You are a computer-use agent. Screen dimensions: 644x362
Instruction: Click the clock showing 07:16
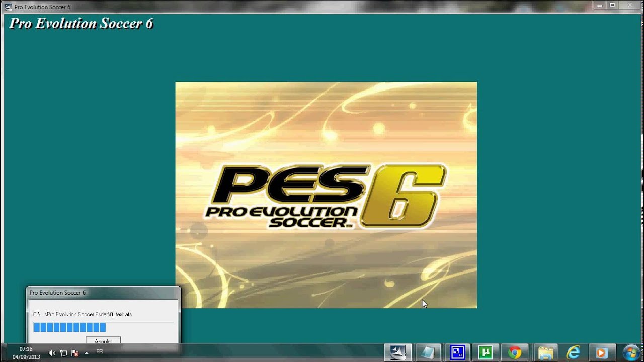(26, 349)
